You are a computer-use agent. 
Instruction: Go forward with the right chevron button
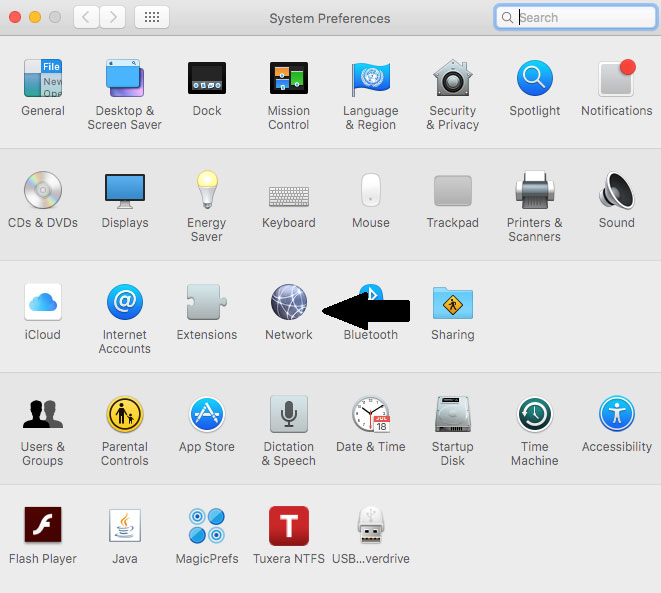coord(112,17)
